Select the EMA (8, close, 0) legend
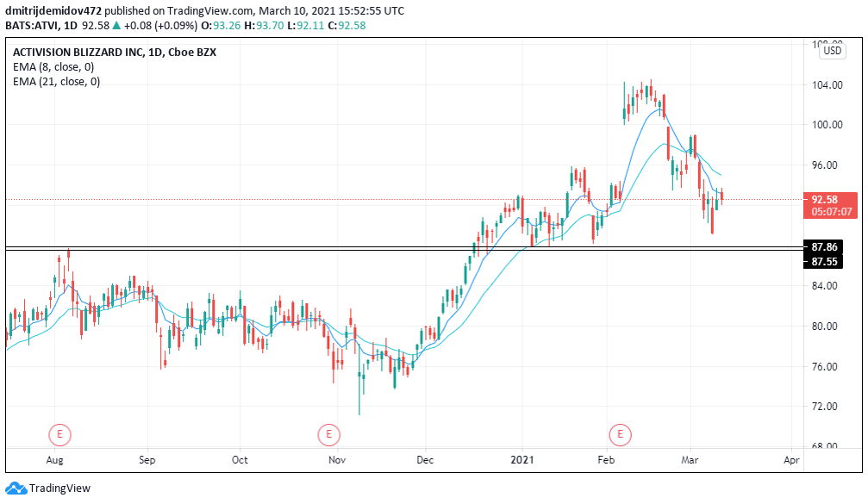This screenshot has width=868, height=504. [53, 67]
